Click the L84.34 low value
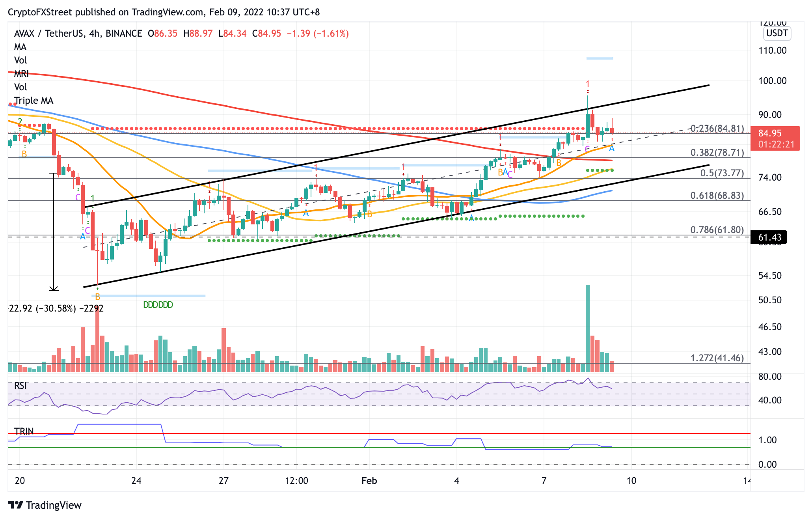The width and height of the screenshot is (812, 519). pyautogui.click(x=233, y=34)
